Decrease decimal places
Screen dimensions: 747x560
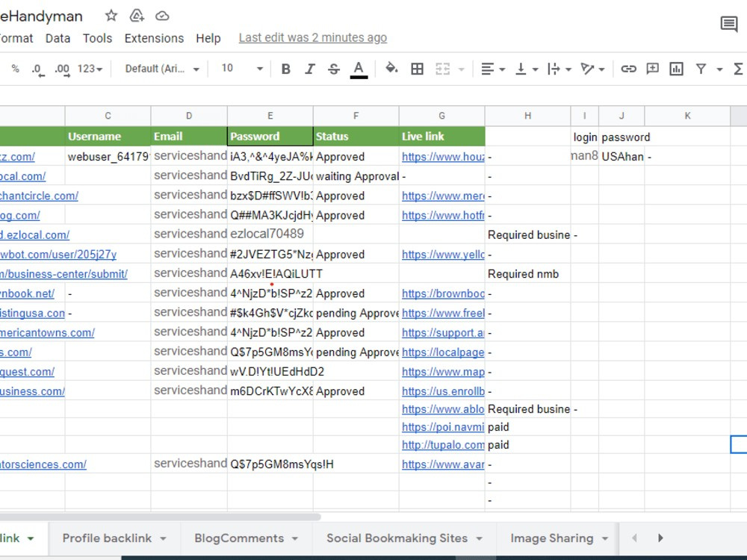point(37,69)
